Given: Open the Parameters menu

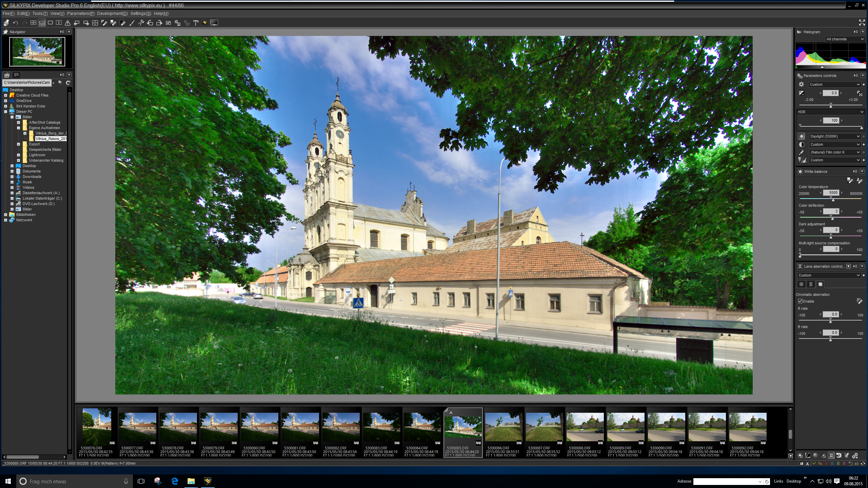Looking at the screenshot, I should (80, 14).
